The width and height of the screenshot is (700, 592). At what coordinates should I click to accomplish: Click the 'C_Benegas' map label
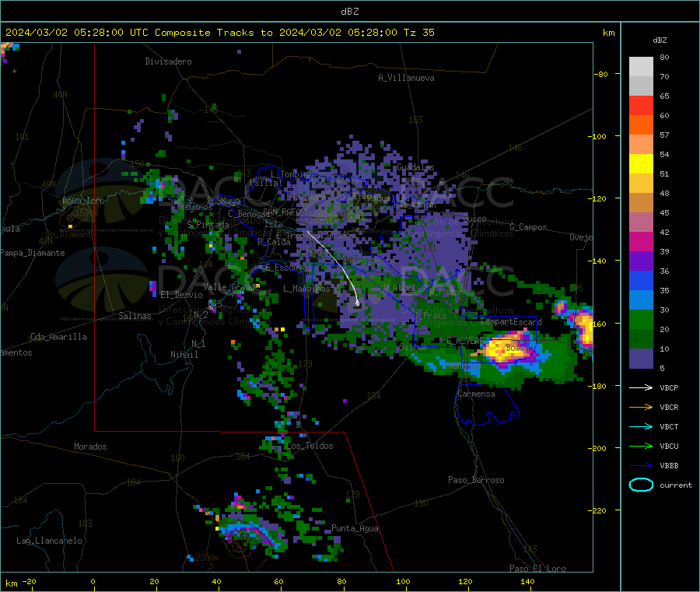click(249, 213)
